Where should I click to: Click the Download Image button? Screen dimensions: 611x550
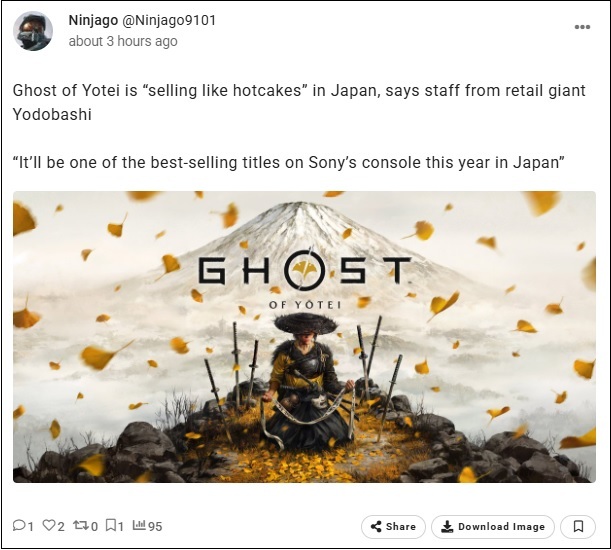point(493,527)
